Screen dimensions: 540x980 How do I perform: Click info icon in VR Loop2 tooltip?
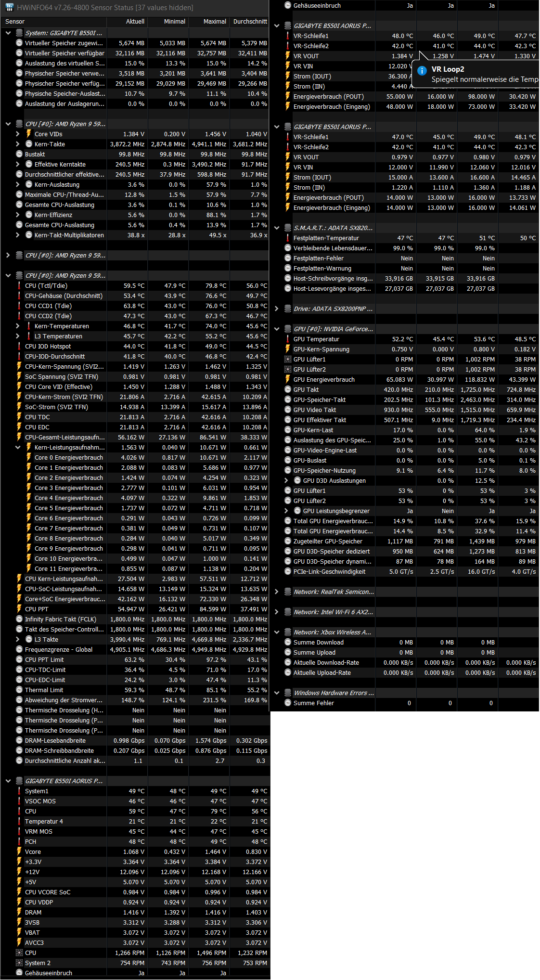tap(422, 71)
